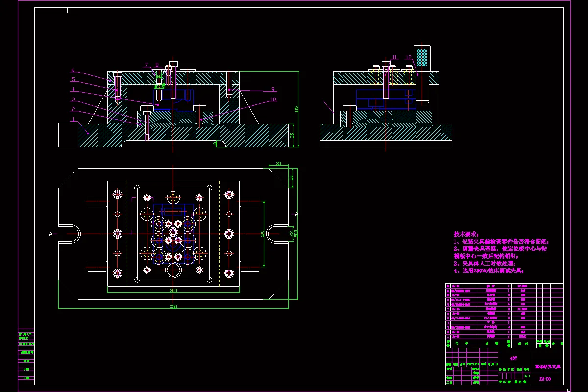
Task: Pick the 350 overall length dimension
Action: [173, 306]
